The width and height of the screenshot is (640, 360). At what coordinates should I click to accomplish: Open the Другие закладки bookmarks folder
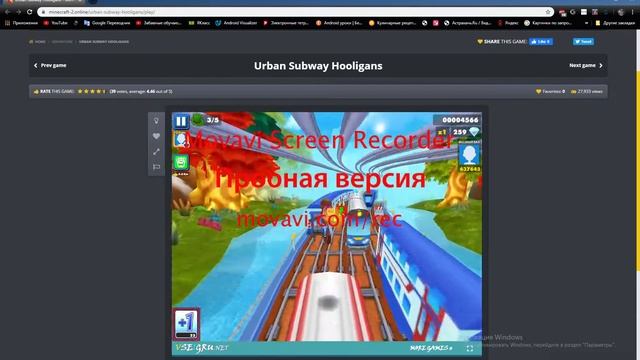pyautogui.click(x=615, y=23)
